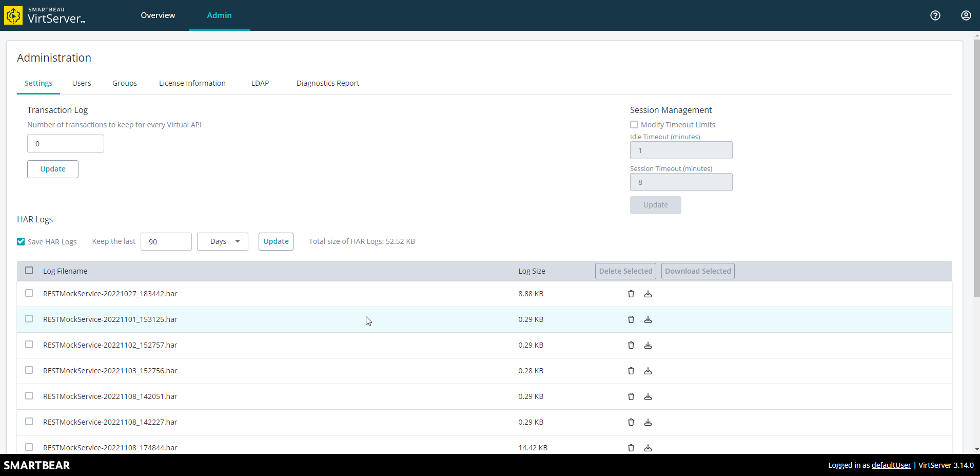Viewport: 980px width, 476px height.
Task: Open the Diagnostics Report tab
Action: click(327, 83)
